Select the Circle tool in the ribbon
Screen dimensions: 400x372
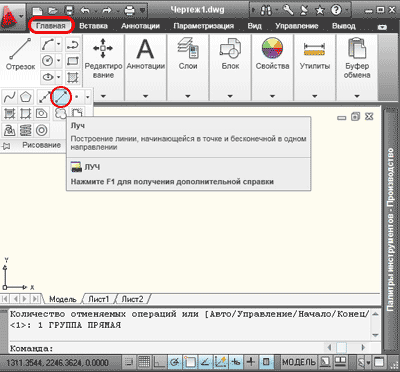tap(48, 61)
